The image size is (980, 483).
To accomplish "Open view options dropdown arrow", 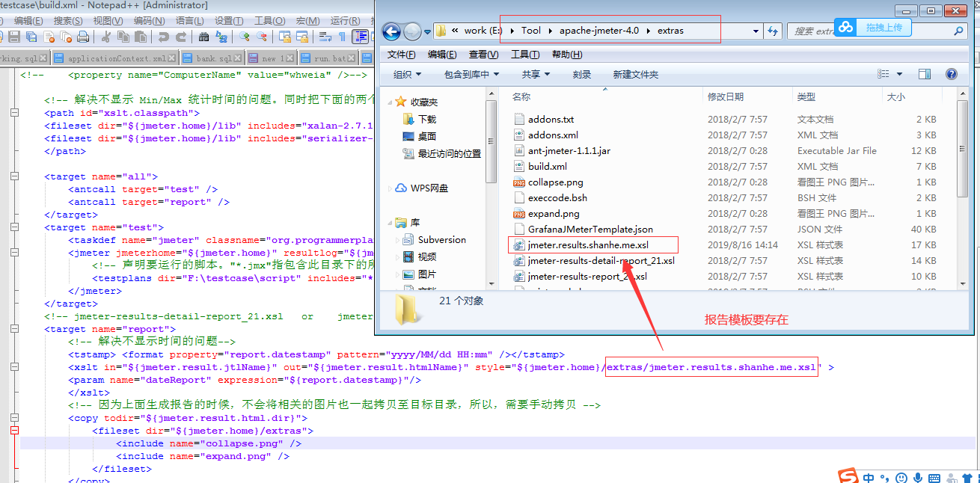I will [899, 74].
